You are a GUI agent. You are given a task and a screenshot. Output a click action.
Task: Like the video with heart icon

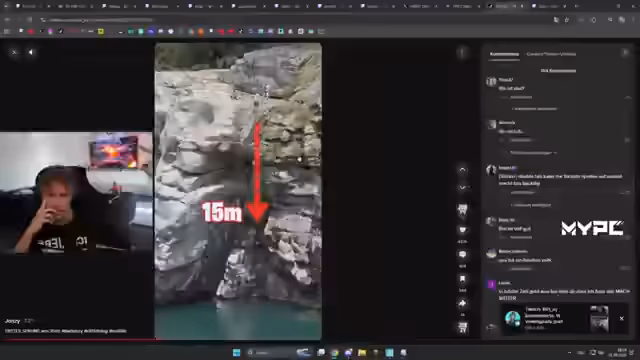tap(462, 230)
